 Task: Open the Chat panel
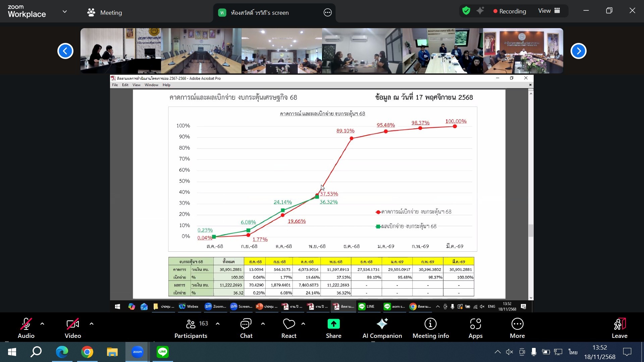tap(246, 324)
